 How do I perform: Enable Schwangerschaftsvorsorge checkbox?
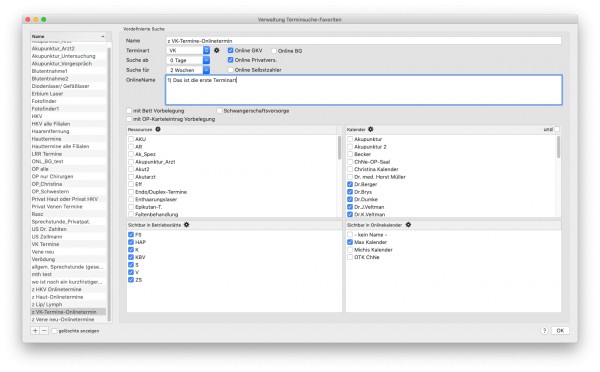click(x=219, y=111)
